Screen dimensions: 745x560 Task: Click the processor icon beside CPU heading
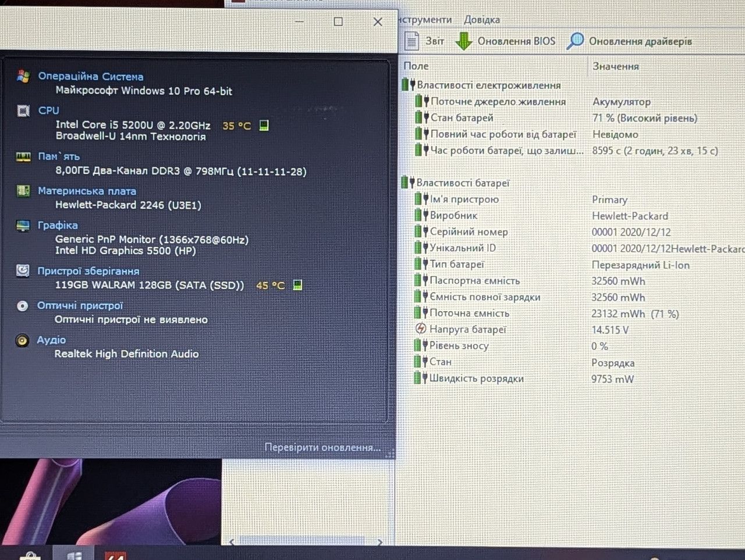tap(23, 110)
